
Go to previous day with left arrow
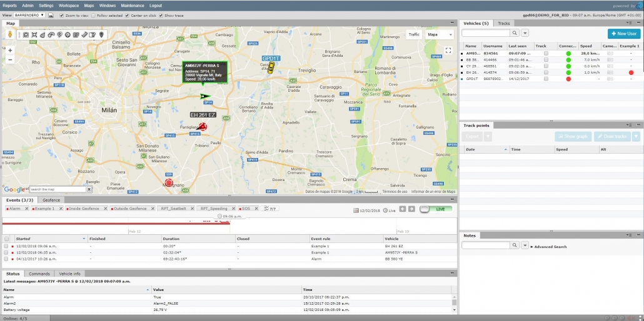click(403, 209)
